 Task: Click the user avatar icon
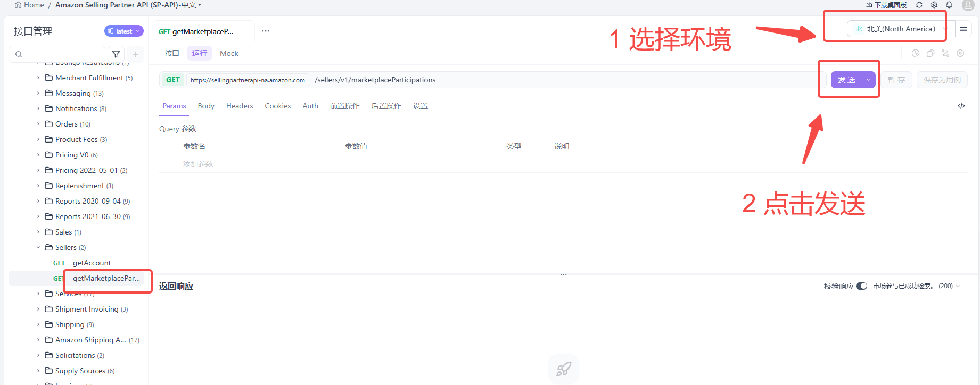pos(968,5)
